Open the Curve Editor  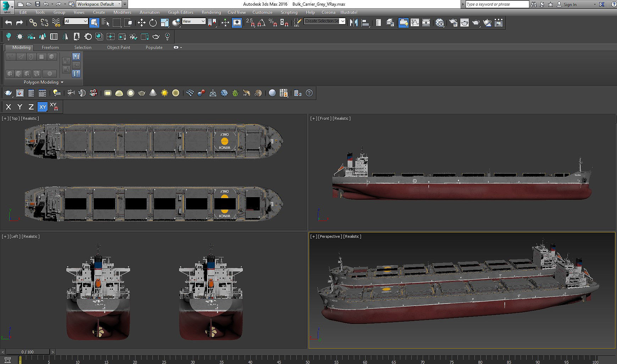tap(415, 23)
